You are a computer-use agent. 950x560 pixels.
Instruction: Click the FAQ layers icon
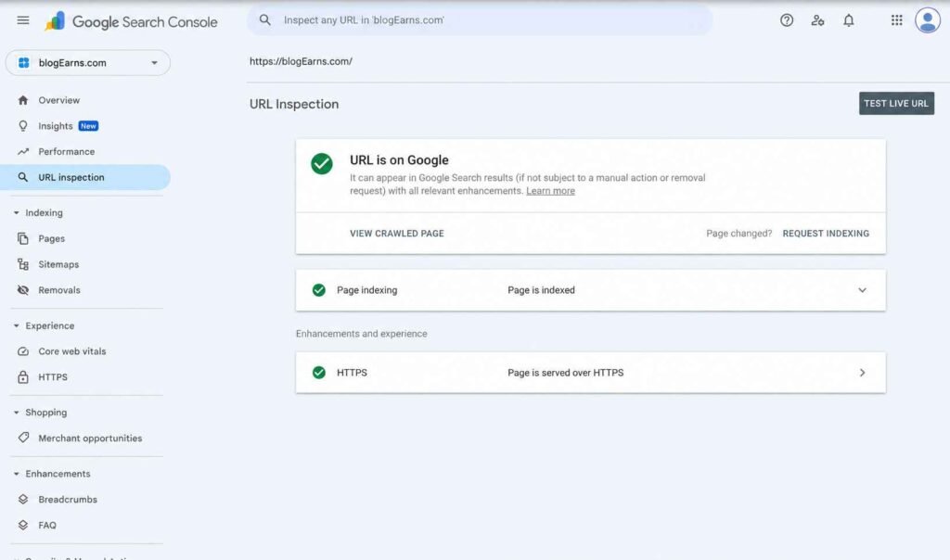click(x=23, y=526)
